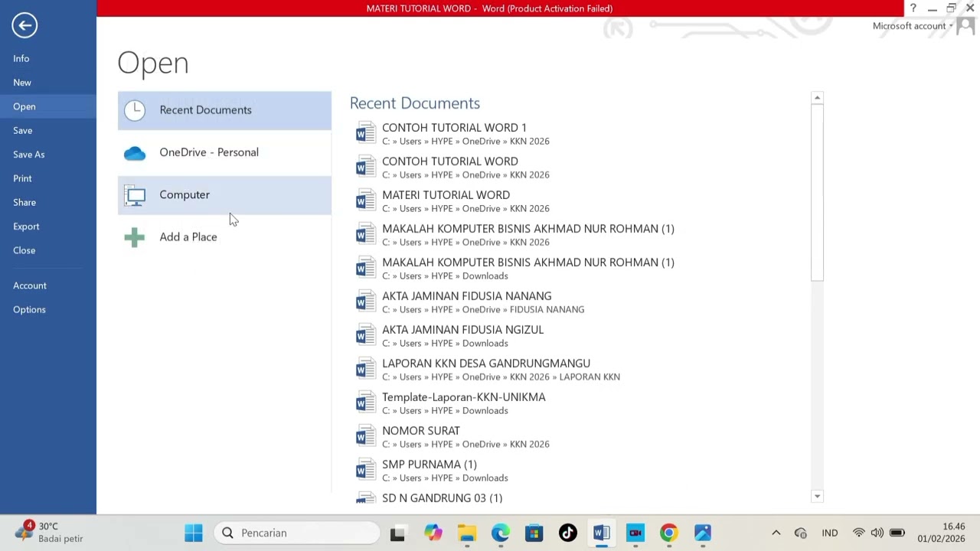Click the volume speaker tray icon
The image size is (980, 551).
(877, 533)
